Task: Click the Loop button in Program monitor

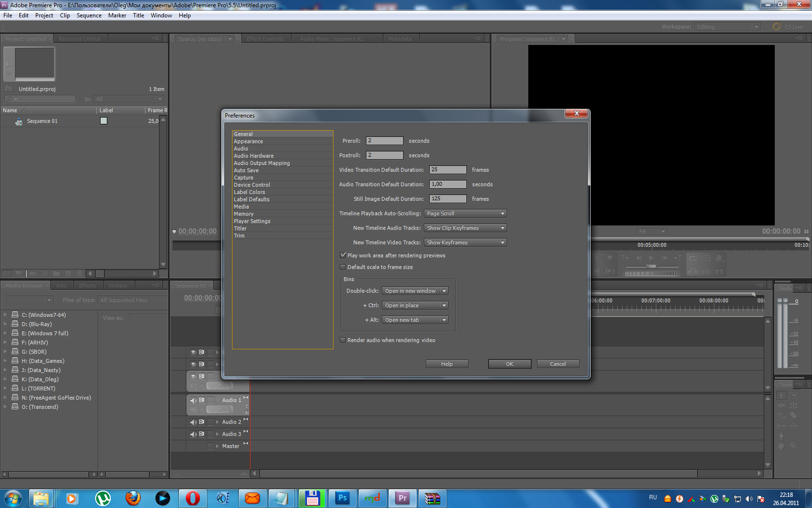Action: (693, 258)
